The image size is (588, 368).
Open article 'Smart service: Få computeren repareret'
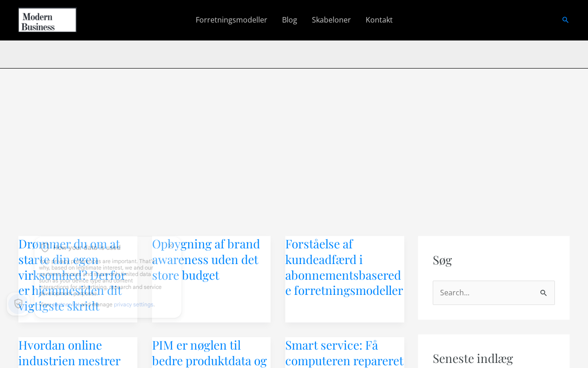(x=344, y=353)
